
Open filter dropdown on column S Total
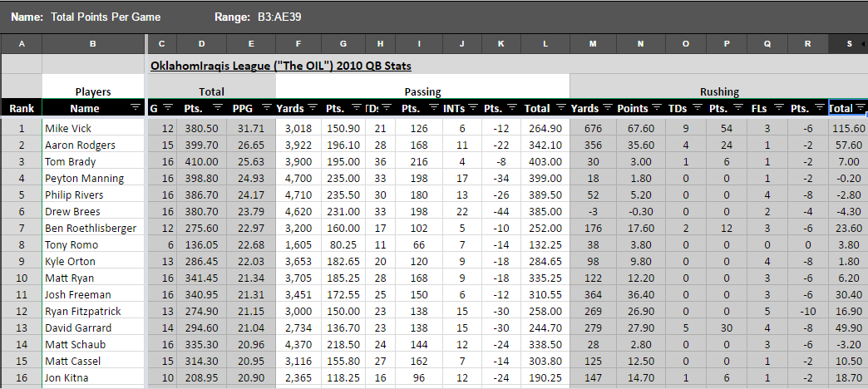tap(860, 108)
